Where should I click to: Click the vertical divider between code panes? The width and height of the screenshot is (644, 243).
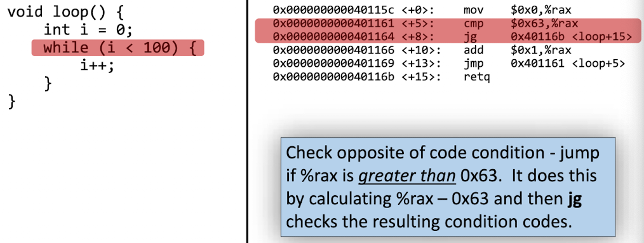pyautogui.click(x=247, y=121)
